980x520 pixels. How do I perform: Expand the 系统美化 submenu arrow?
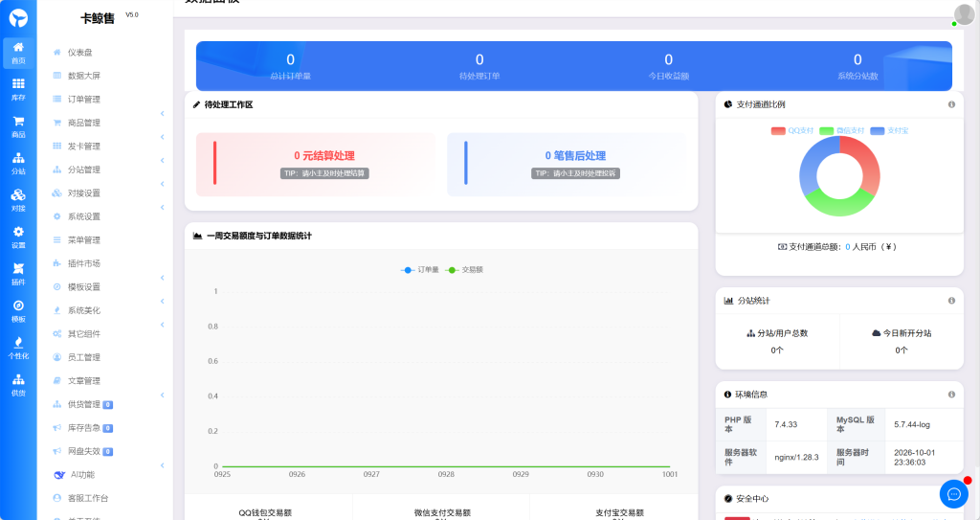point(162,301)
